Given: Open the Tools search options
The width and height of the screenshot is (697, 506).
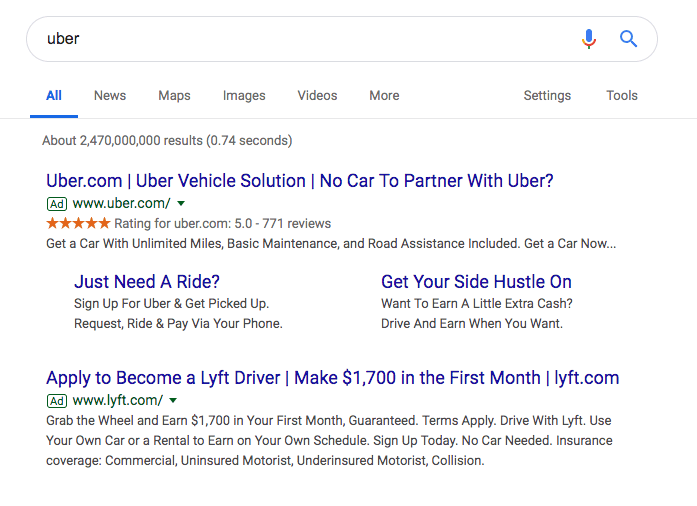Looking at the screenshot, I should [x=621, y=96].
